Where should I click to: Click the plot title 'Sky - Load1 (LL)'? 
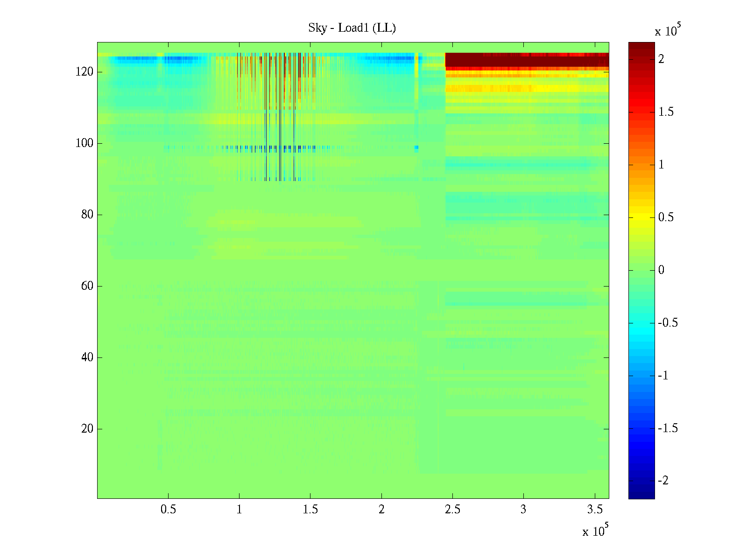[x=352, y=28]
